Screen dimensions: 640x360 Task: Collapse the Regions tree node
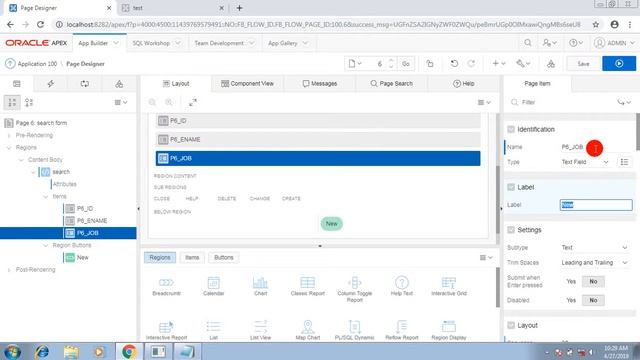click(9, 147)
